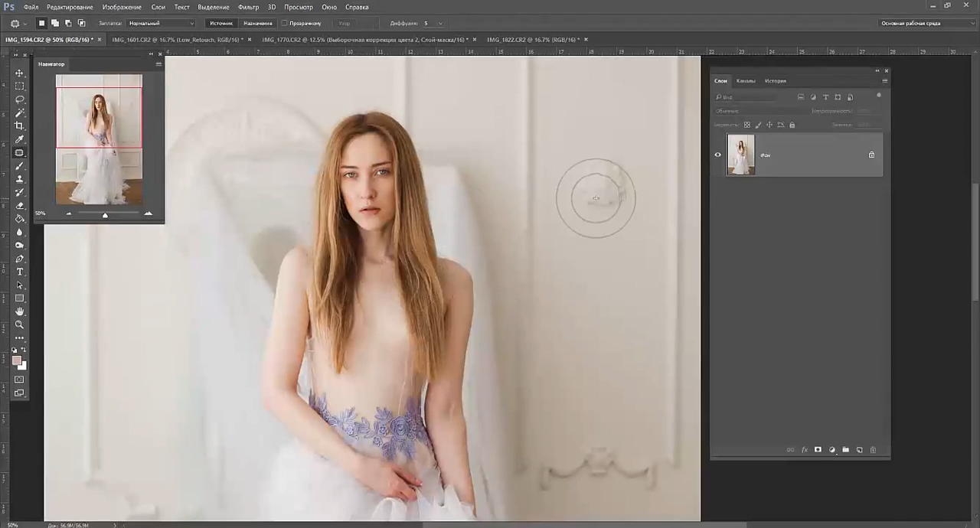Select the Type tool

point(20,272)
